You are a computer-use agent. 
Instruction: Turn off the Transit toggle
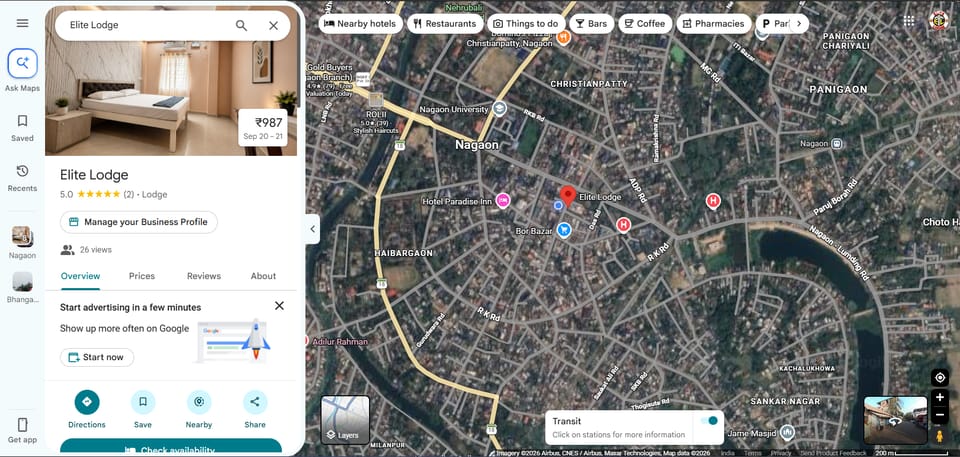tap(708, 421)
